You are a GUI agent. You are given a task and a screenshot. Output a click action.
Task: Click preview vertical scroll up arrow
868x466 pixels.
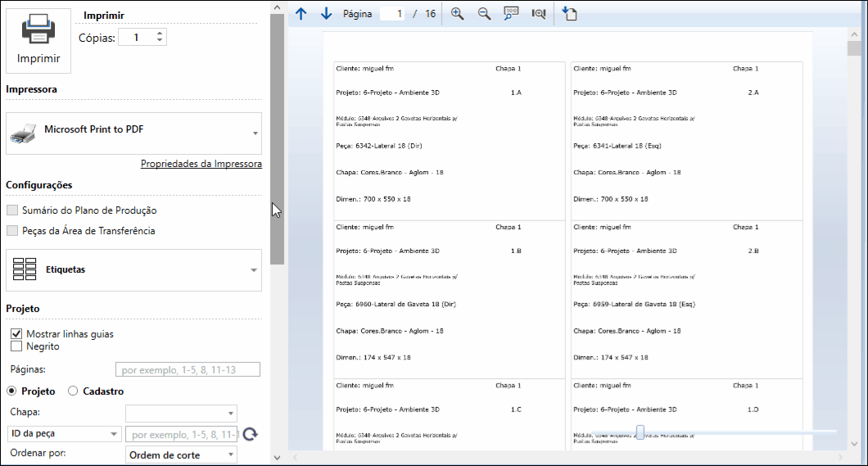854,34
